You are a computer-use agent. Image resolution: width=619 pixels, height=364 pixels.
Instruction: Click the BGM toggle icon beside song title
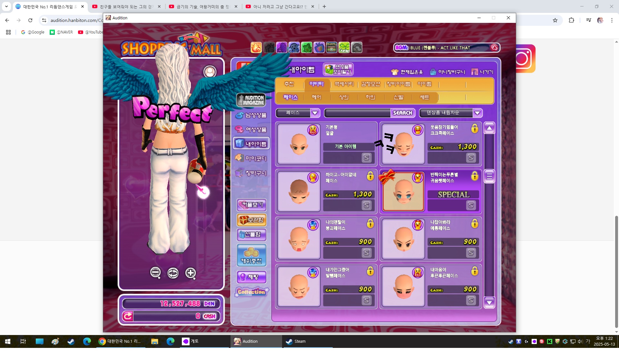click(494, 48)
